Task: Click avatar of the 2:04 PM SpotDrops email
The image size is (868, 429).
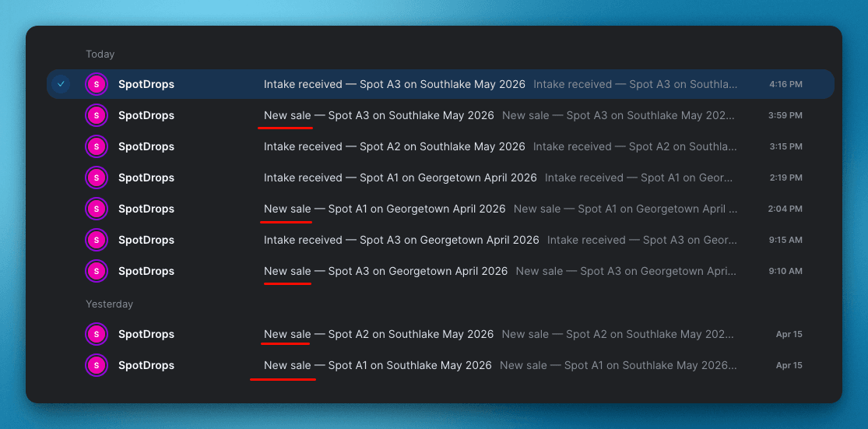Action: pos(97,209)
